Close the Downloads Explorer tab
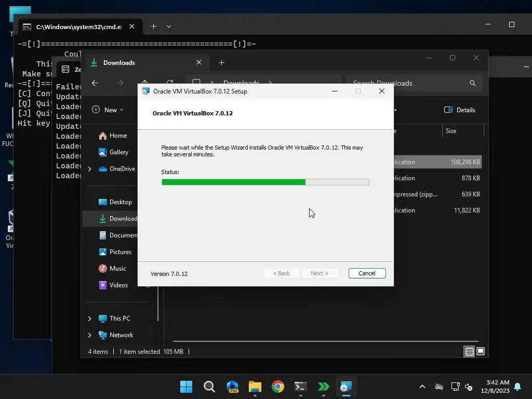The width and height of the screenshot is (532, 399). pyautogui.click(x=199, y=62)
